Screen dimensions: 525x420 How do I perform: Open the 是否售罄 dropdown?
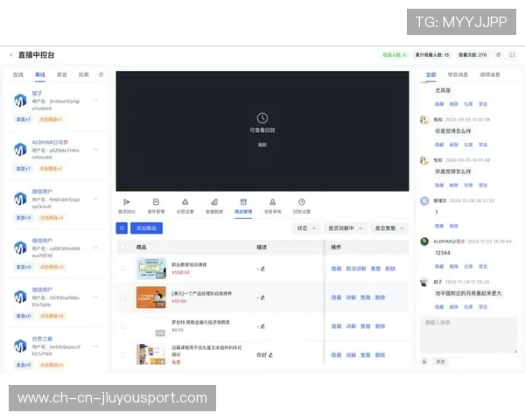tap(388, 228)
